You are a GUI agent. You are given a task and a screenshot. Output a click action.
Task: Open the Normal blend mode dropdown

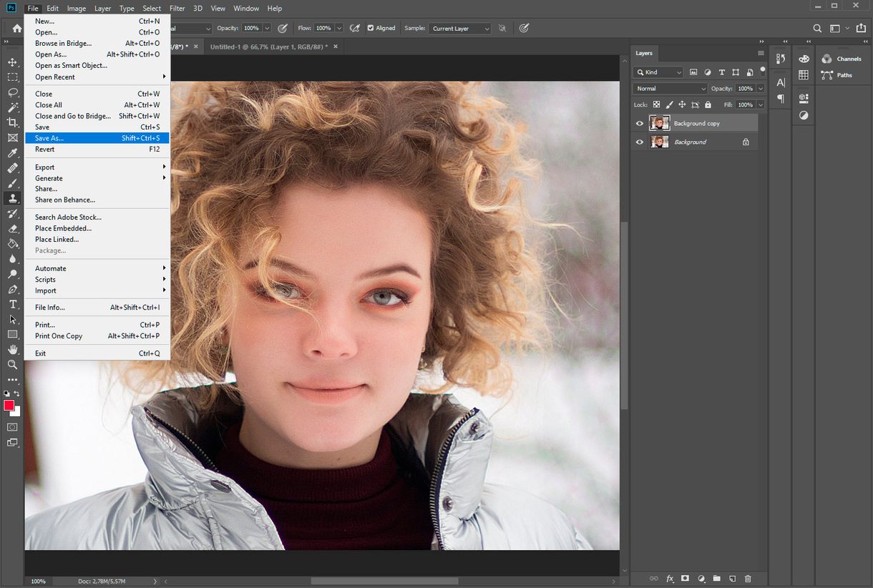click(670, 89)
